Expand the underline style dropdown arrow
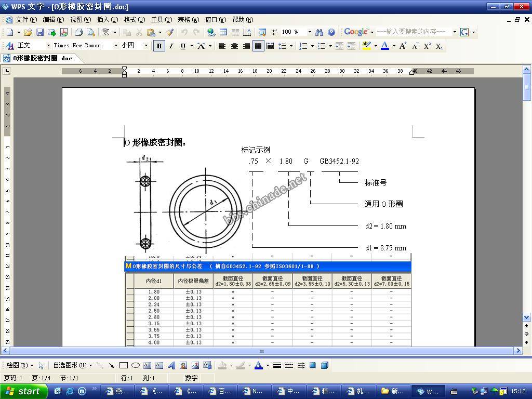This screenshot has height=399, width=532. pyautogui.click(x=192, y=46)
